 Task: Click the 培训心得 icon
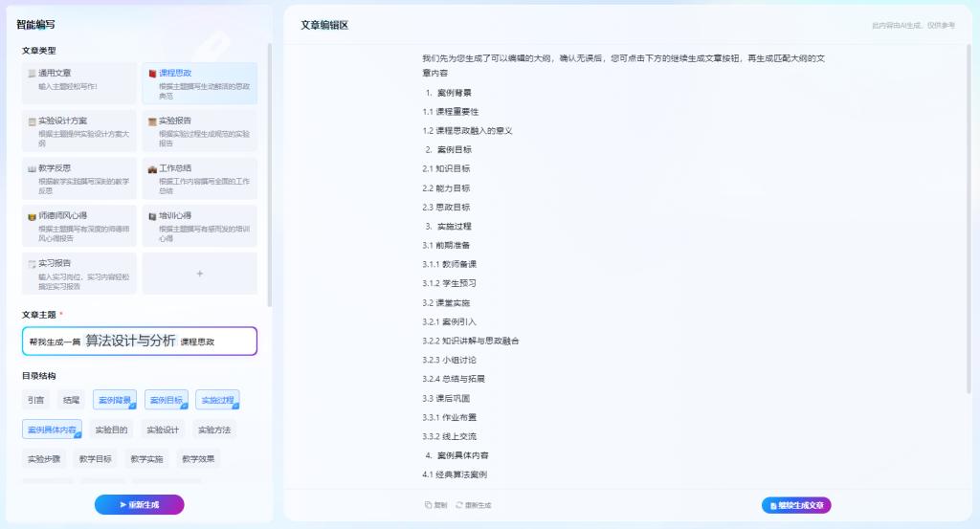click(x=152, y=216)
